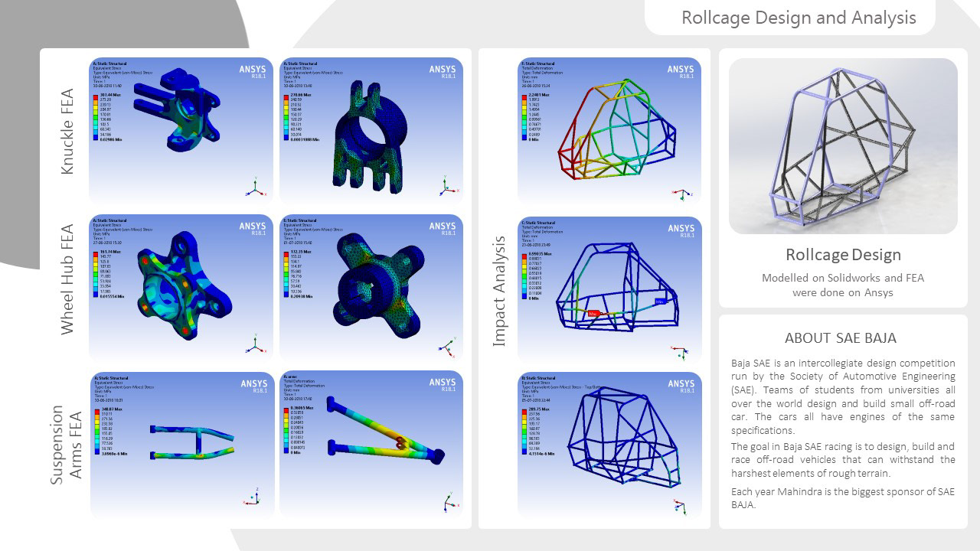
Task: Click the ANSYS R18.1 logo in the knuckle isometric plot
Action: pos(253,71)
